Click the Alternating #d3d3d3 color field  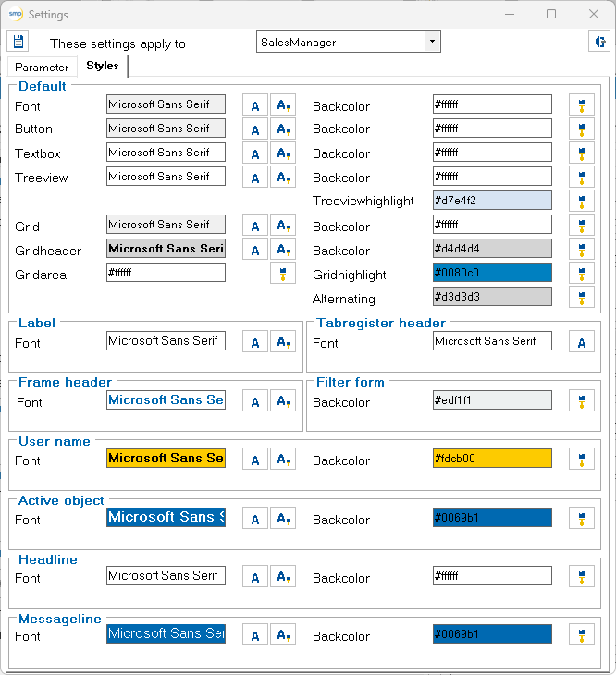pos(492,297)
